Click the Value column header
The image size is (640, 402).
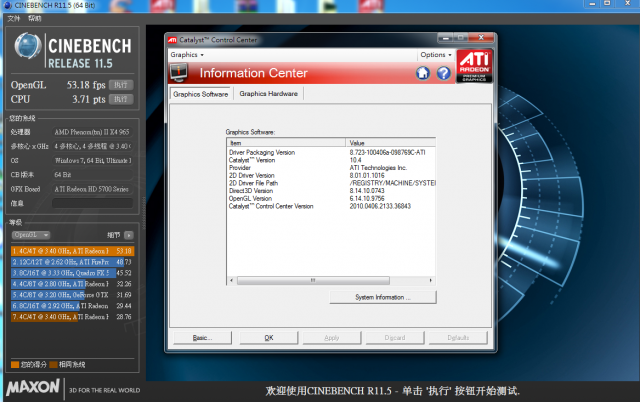tap(391, 143)
